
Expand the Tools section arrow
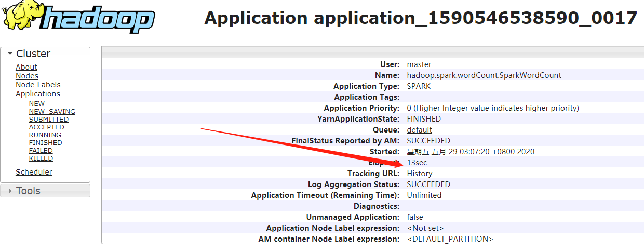[10, 191]
